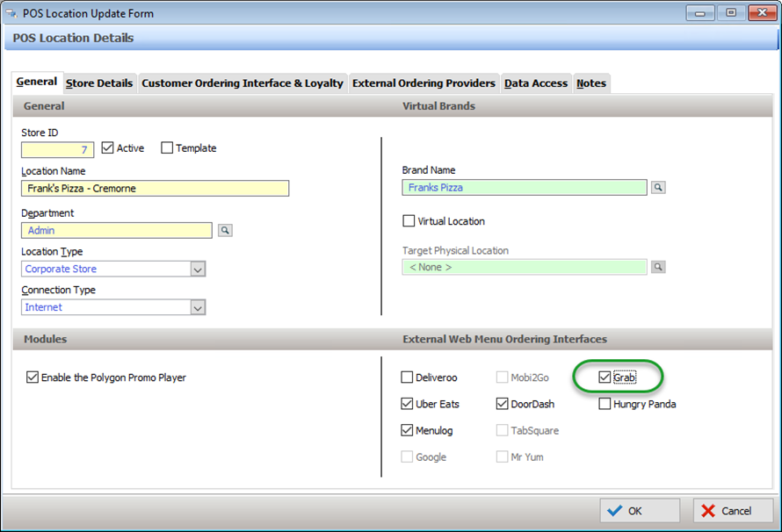Switch to the Store Details tab
This screenshot has height=532, width=782.
tap(99, 83)
